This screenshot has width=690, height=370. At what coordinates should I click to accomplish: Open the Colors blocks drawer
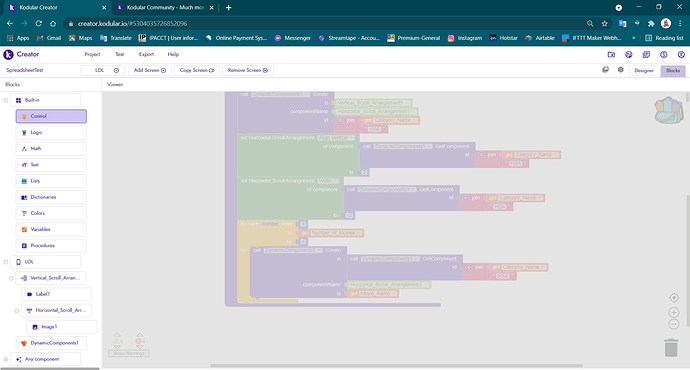[51, 213]
